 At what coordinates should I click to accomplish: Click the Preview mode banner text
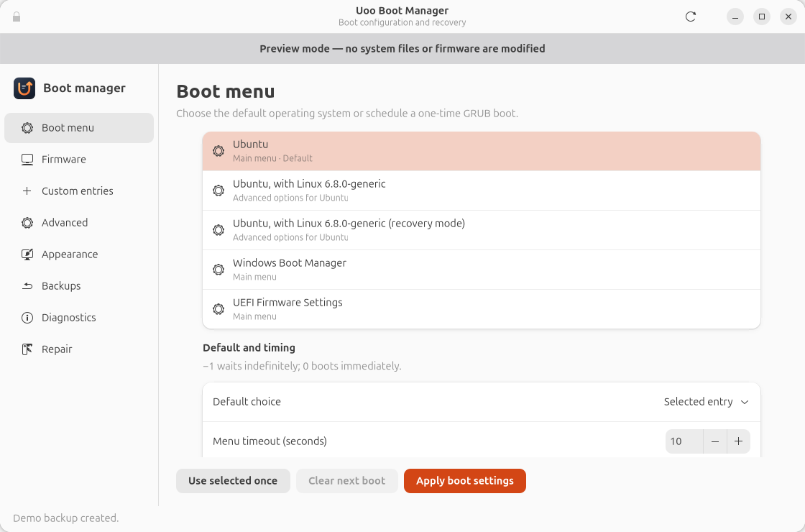pos(402,49)
